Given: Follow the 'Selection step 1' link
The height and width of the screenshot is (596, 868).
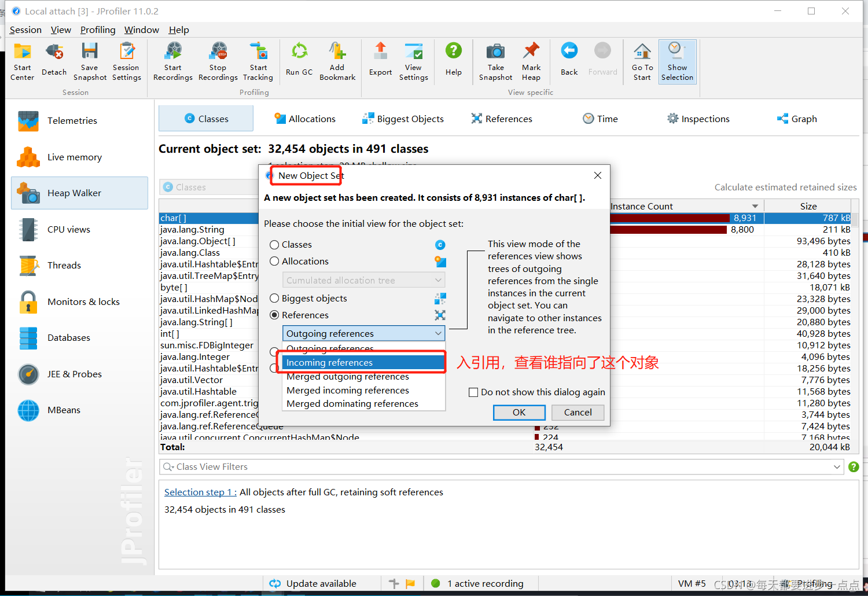Looking at the screenshot, I should [x=200, y=492].
